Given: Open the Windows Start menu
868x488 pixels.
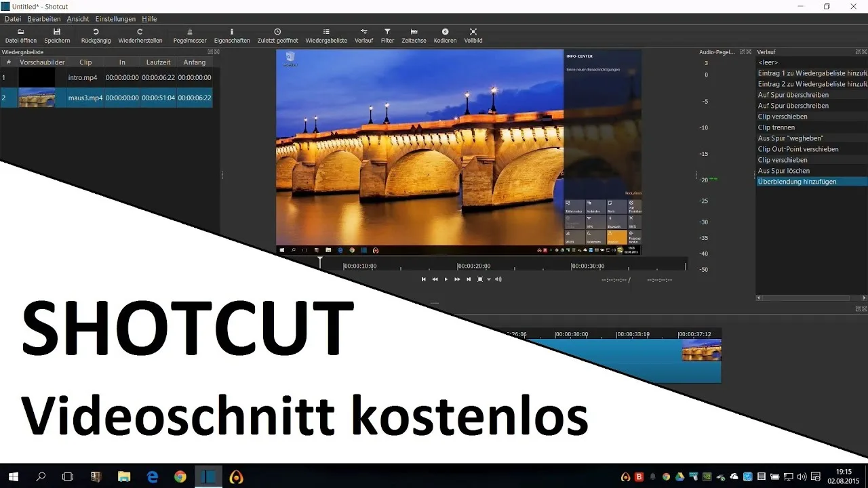Looking at the screenshot, I should [x=13, y=476].
